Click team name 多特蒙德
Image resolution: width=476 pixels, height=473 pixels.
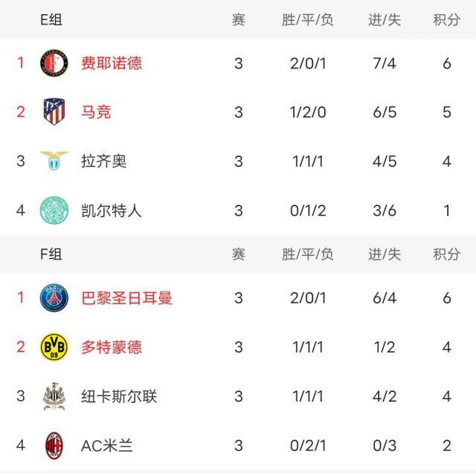pos(112,347)
